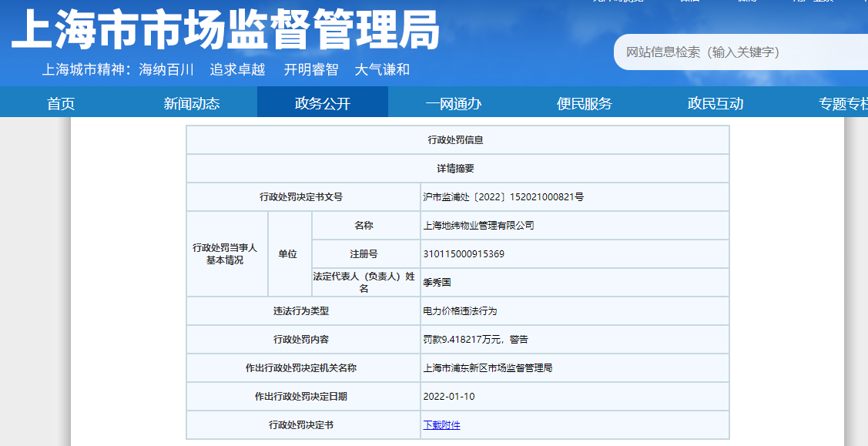Screen dimensions: 868x446
Task: Select violation type 电力价格违法行为
Action: click(x=460, y=311)
